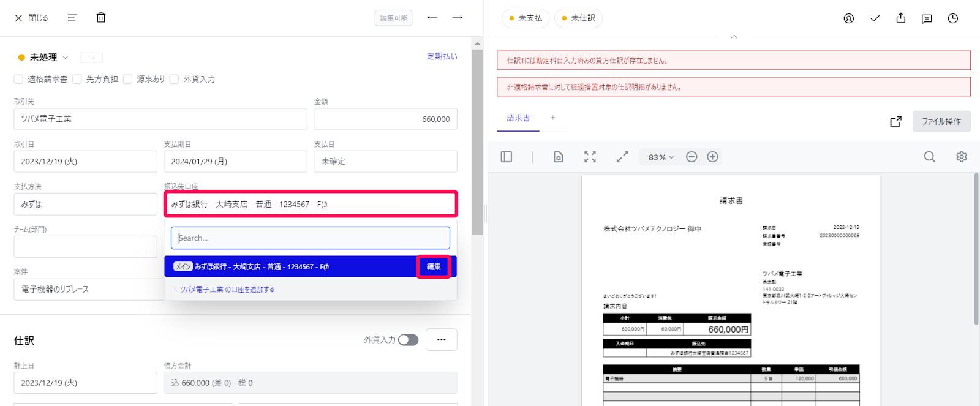This screenshot has width=980, height=406.
Task: Click the 案件 field 電子機器のリプレース
Action: point(88,289)
